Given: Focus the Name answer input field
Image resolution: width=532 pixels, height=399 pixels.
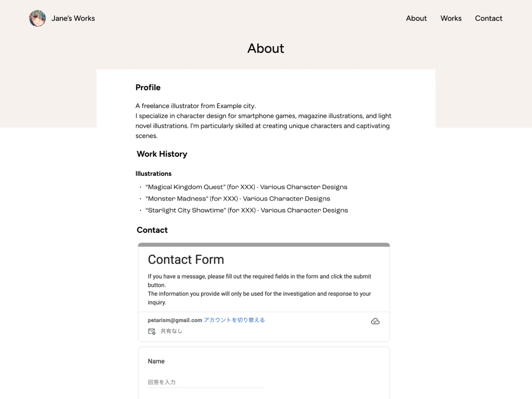Looking at the screenshot, I should [x=205, y=382].
